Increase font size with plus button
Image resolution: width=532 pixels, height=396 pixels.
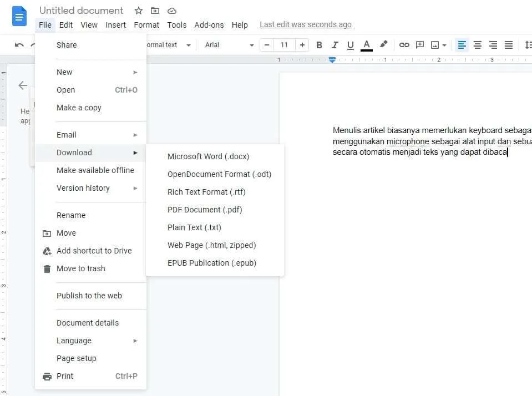click(302, 45)
